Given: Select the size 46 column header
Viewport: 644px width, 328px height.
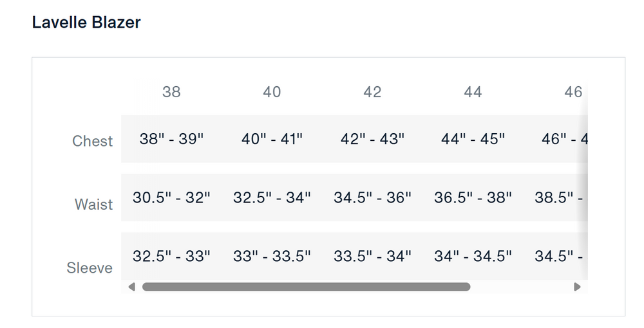Looking at the screenshot, I should (x=573, y=92).
